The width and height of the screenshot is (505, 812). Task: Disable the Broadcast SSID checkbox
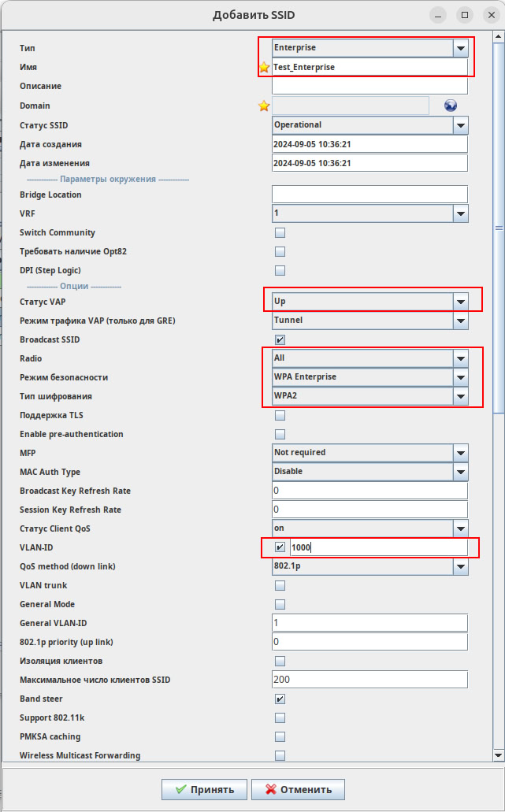point(280,339)
